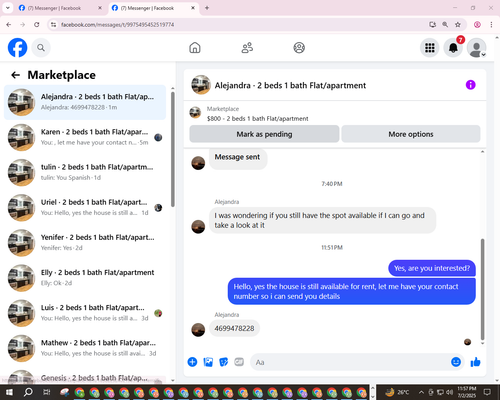Open the Uriel conversation in the list
The width and height of the screenshot is (500, 400).
(x=85, y=208)
